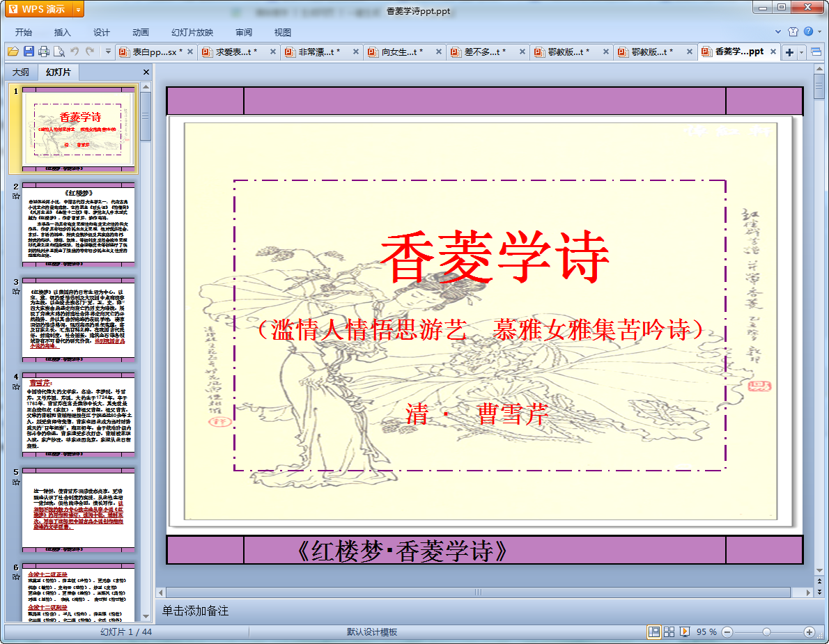This screenshot has width=829, height=644.
Task: Click the animation star icon beside slide 5
Action: [16, 482]
